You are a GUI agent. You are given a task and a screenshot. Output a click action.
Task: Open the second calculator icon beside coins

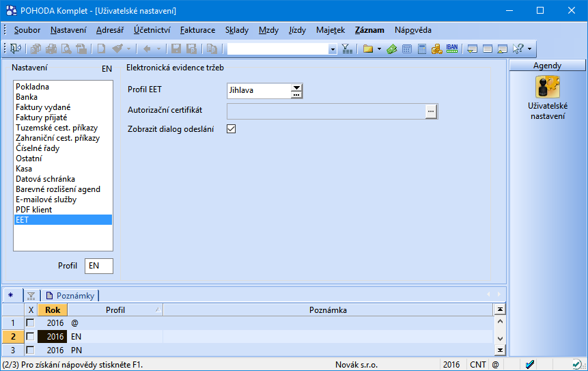(422, 49)
